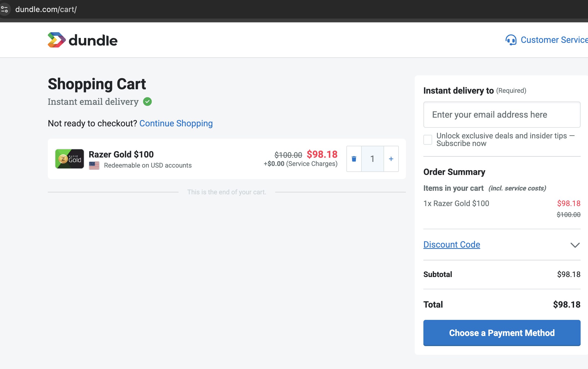This screenshot has height=369, width=588.
Task: Expand Discount Code with chevron arrow
Action: tap(575, 245)
